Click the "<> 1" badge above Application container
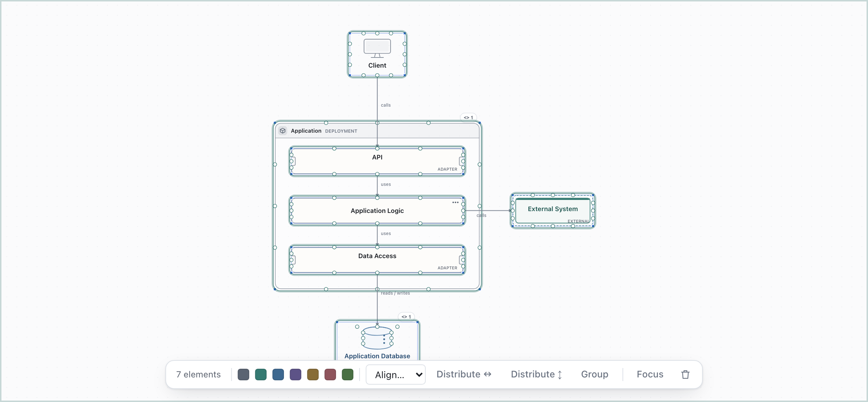Screen dimensions: 868x402 pos(468,117)
